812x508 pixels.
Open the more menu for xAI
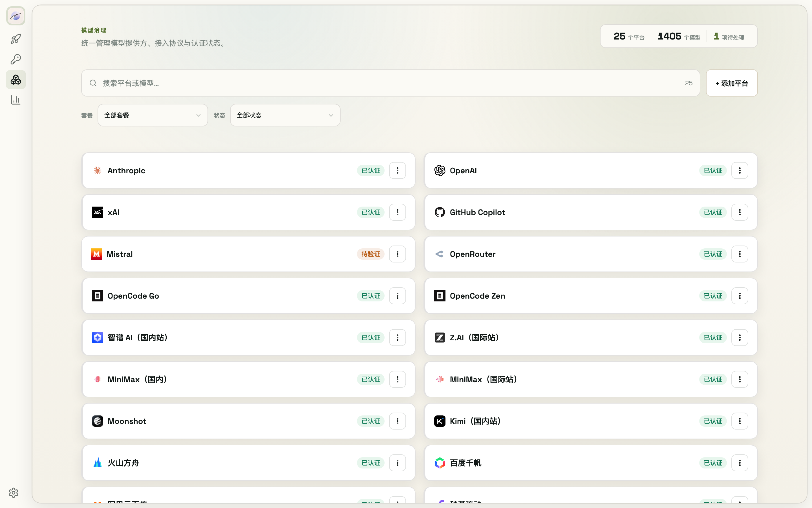398,212
